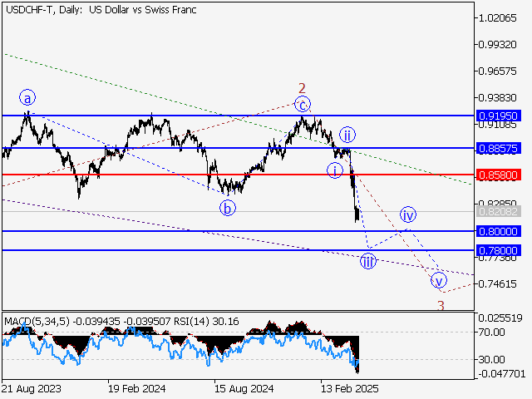Image resolution: width=532 pixels, height=399 pixels.
Task: Click the 0.78000 price level tag
Action: click(x=499, y=250)
